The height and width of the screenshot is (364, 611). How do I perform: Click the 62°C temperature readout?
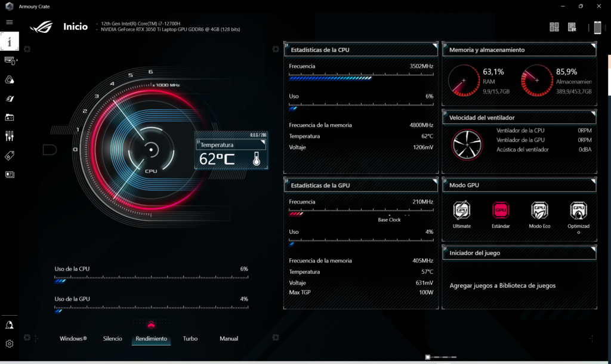217,159
